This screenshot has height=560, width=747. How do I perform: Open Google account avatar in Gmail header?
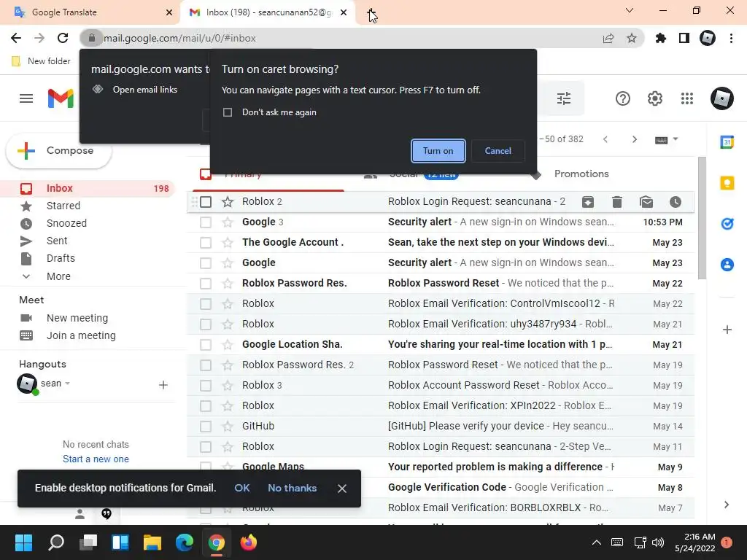721,98
